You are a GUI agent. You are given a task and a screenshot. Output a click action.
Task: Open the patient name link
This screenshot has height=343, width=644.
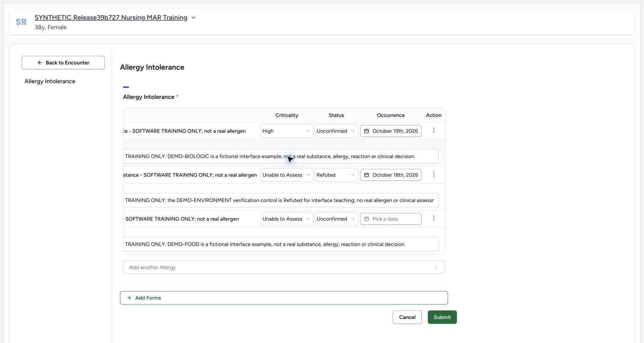(x=111, y=18)
